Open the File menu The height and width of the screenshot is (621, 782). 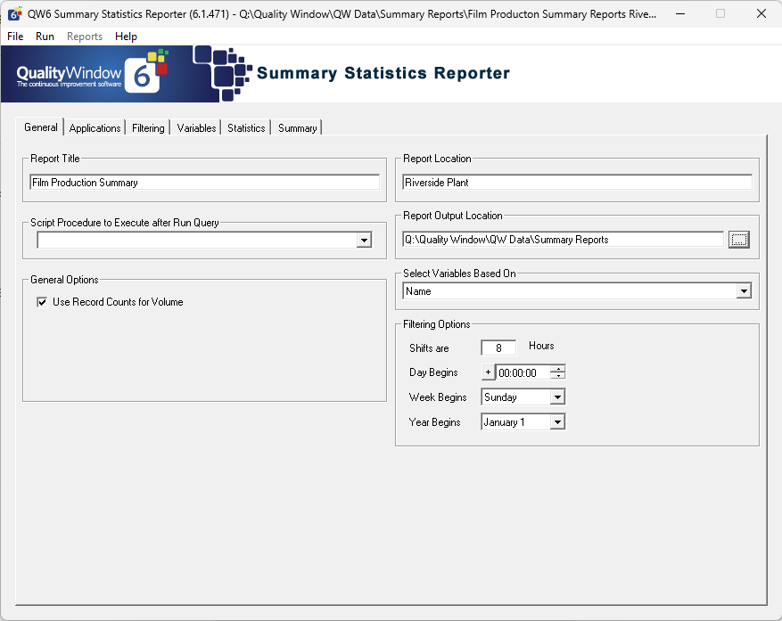pyautogui.click(x=15, y=36)
